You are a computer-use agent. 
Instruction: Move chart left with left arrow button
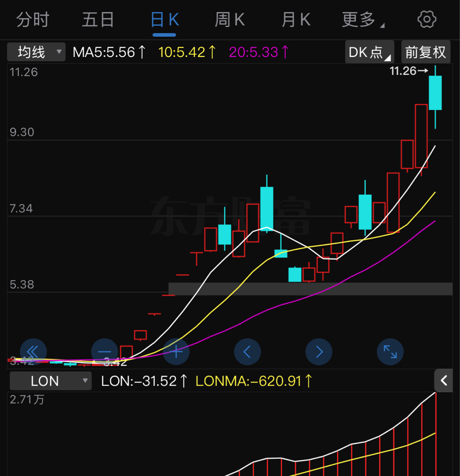coord(247,352)
